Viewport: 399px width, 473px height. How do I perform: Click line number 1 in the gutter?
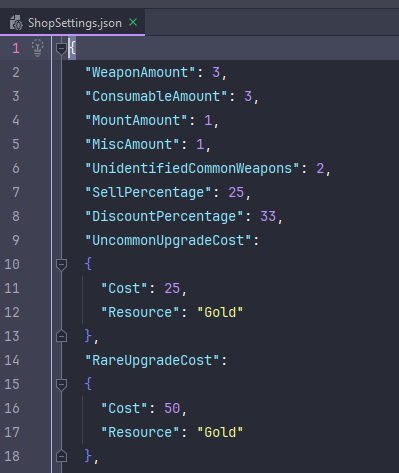click(x=16, y=49)
